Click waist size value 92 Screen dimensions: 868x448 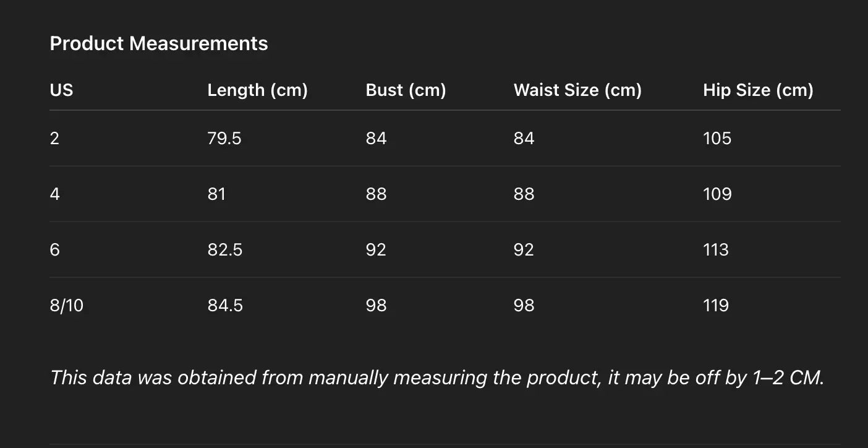[x=524, y=249]
